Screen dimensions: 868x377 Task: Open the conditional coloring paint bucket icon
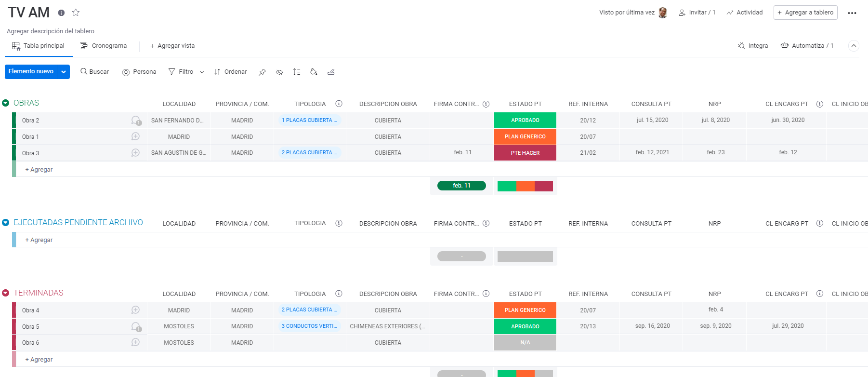(x=314, y=72)
